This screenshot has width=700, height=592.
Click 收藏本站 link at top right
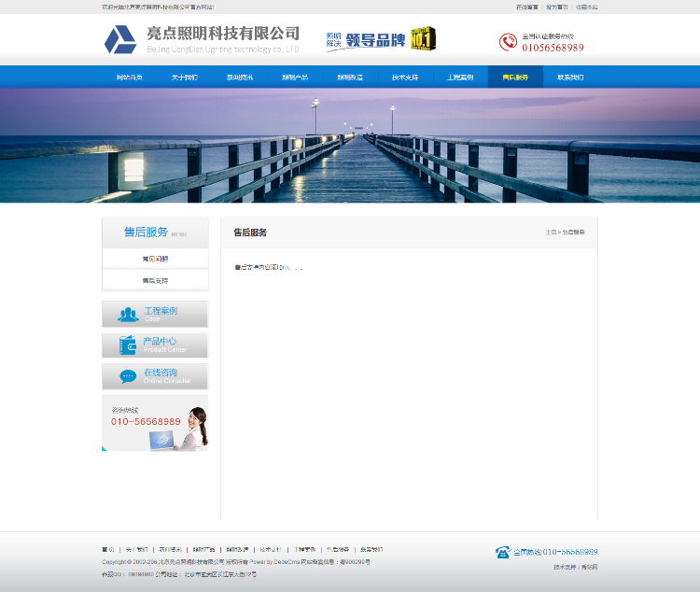coord(587,7)
